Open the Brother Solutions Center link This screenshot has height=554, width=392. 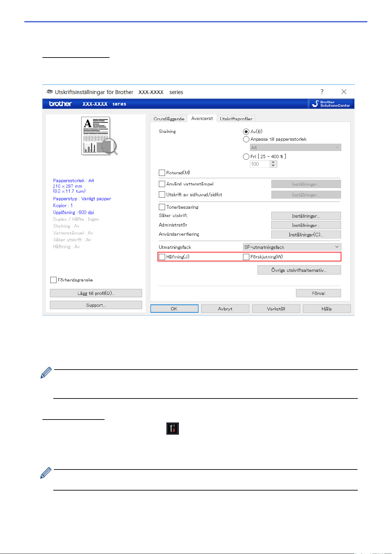point(331,104)
